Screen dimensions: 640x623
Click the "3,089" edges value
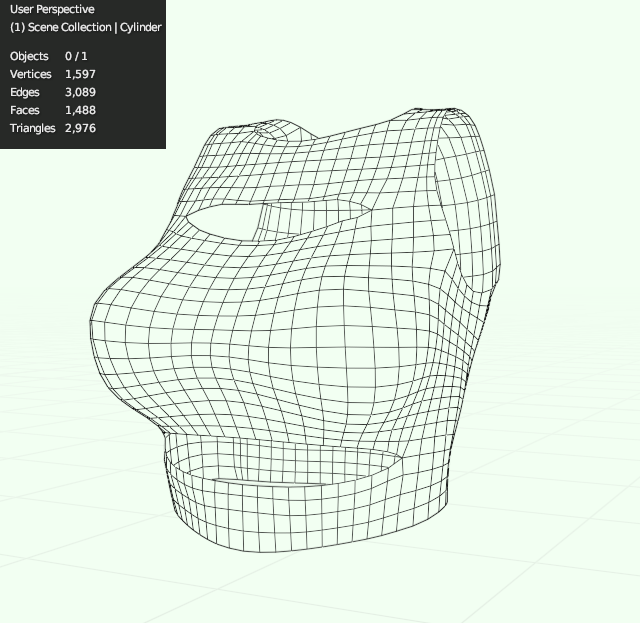[80, 92]
